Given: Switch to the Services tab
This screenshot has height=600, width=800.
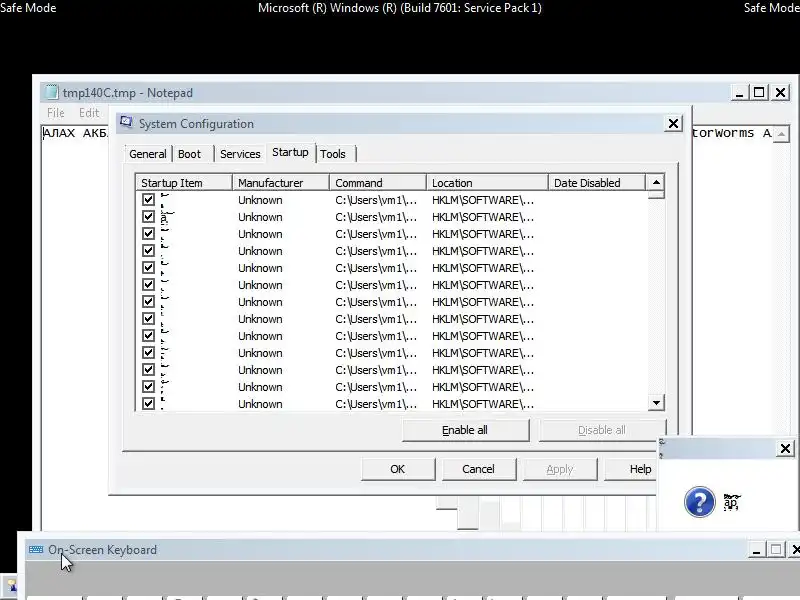Looking at the screenshot, I should [240, 154].
